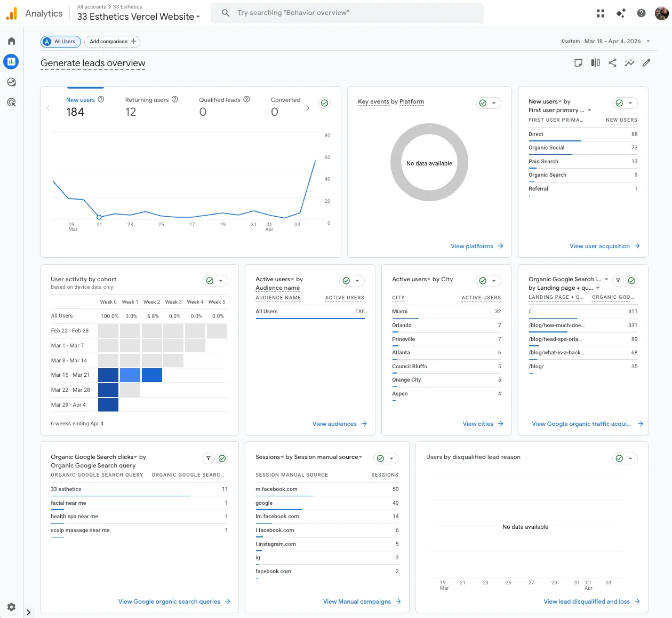672x618 pixels.
Task: Open the share report icon
Action: tap(612, 62)
